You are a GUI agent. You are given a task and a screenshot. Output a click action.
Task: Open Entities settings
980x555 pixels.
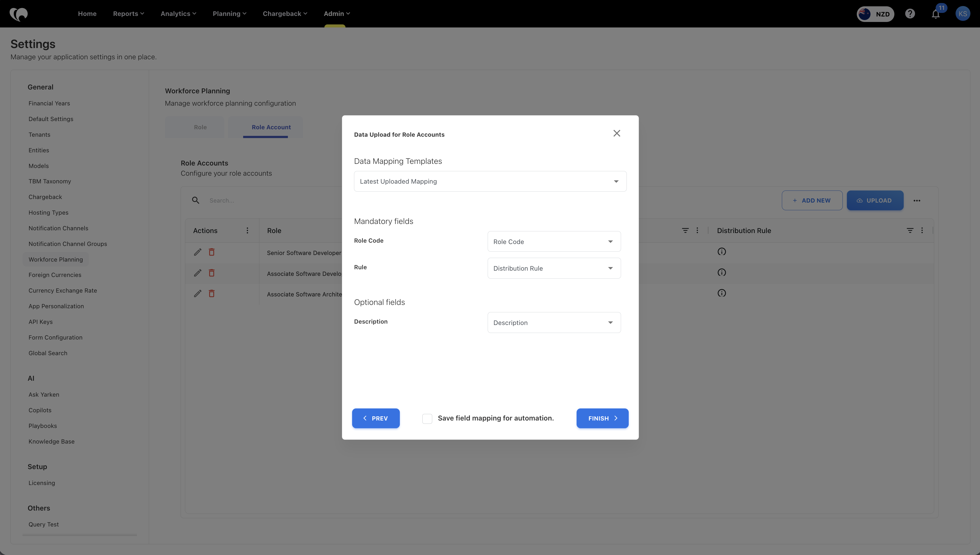click(x=38, y=150)
